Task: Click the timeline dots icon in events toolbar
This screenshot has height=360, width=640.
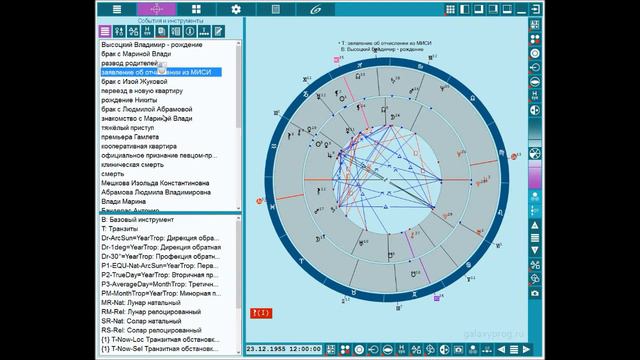Action: click(204, 31)
